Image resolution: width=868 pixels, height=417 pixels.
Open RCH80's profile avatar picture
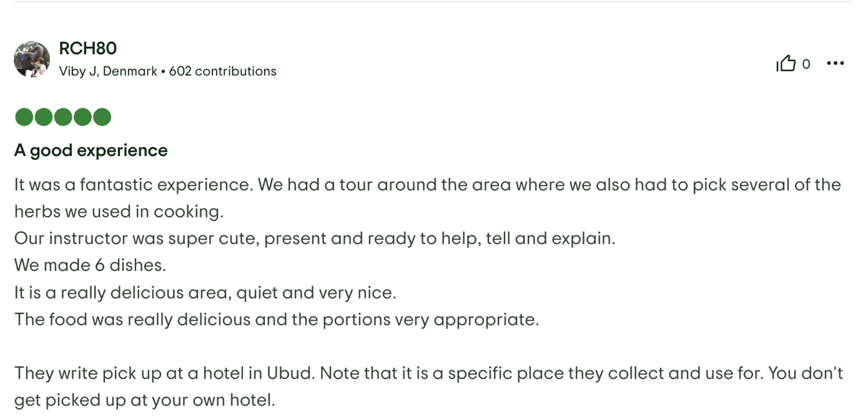[x=32, y=59]
